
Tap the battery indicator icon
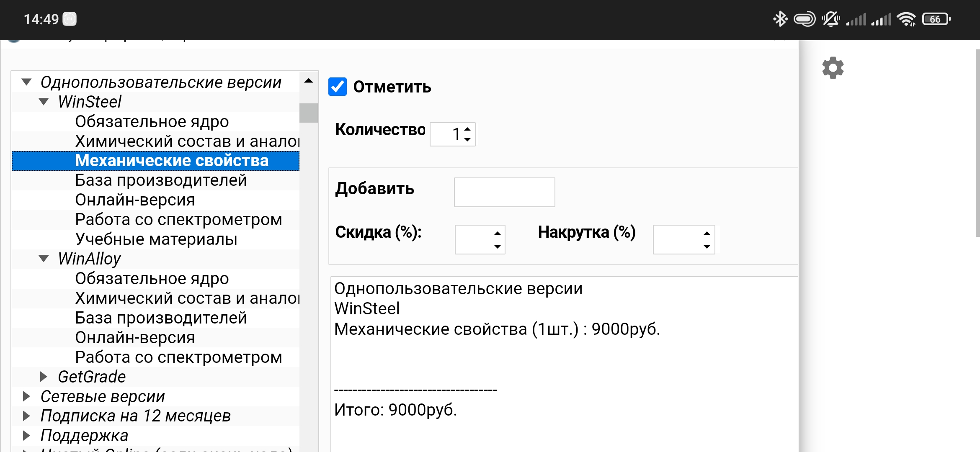pos(936,19)
